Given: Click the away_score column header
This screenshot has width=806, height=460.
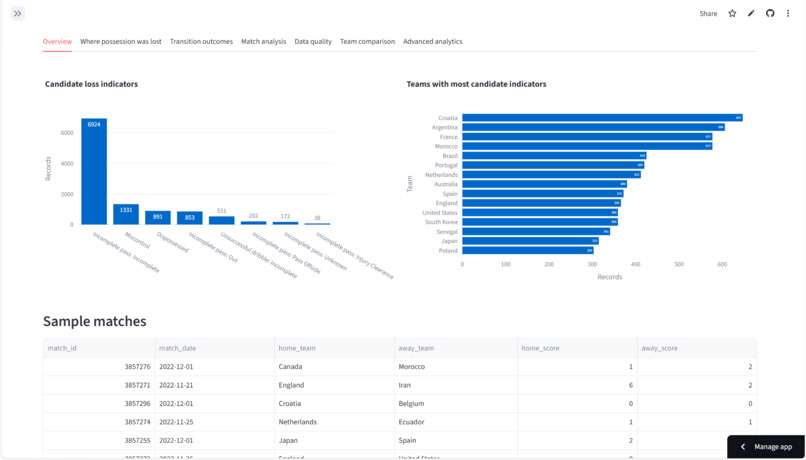Looking at the screenshot, I should tap(697, 348).
